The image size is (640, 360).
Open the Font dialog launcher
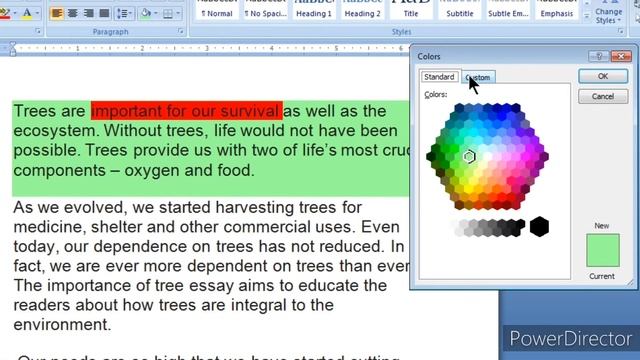click(x=38, y=31)
